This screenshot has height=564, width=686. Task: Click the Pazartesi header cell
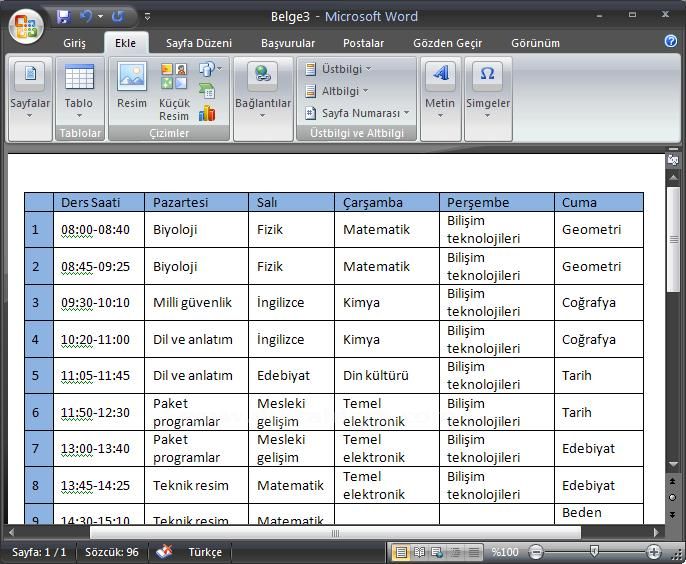click(x=196, y=202)
